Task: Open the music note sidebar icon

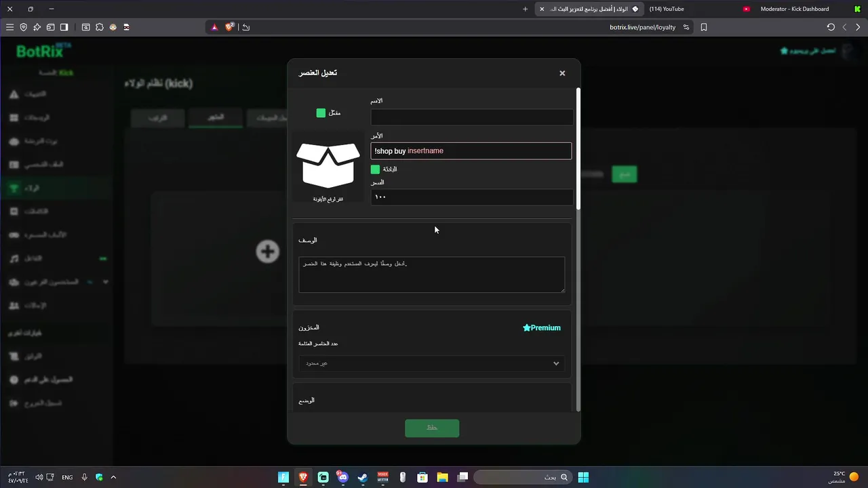Action: click(14, 259)
